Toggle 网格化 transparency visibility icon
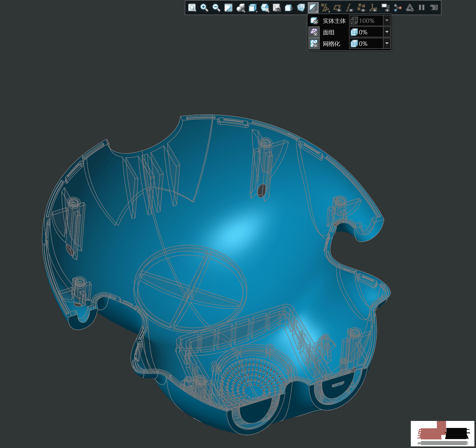This screenshot has width=476, height=448. 314,44
